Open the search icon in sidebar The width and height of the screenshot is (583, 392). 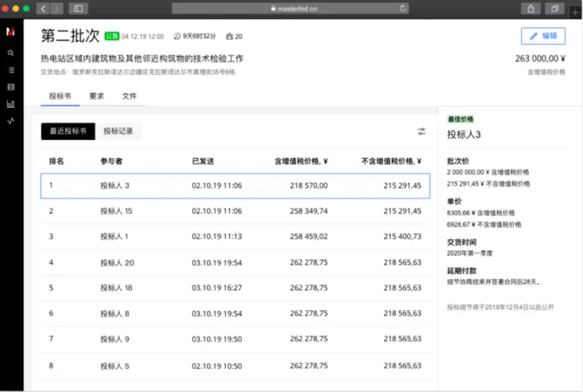[11, 53]
